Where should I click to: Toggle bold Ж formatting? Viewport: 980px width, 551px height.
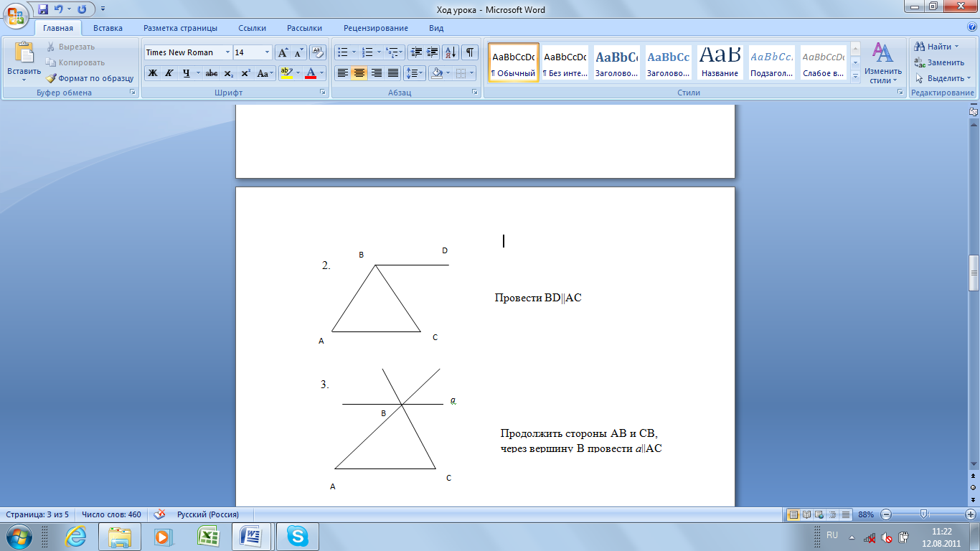153,73
